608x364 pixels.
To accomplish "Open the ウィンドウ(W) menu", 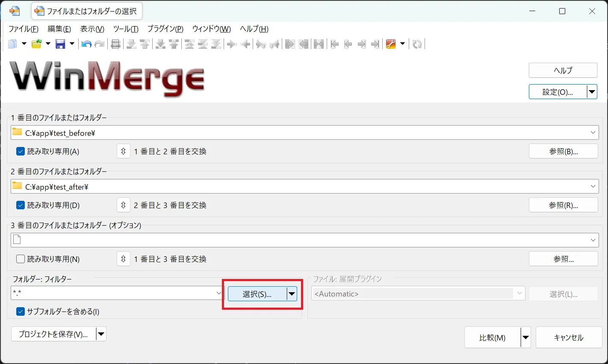I will 212,29.
